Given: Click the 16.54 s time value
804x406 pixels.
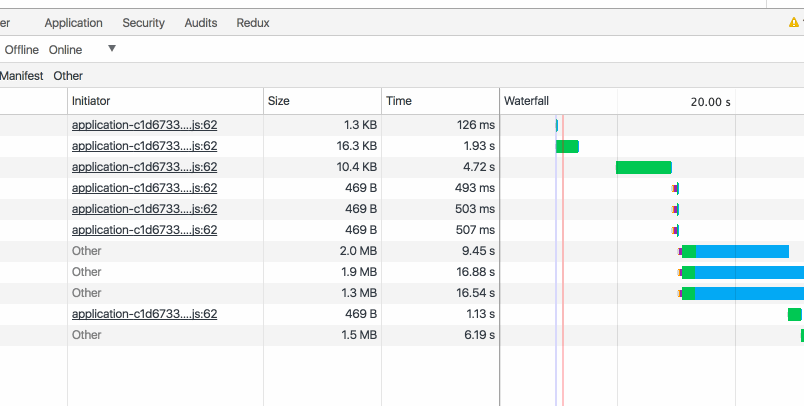Looking at the screenshot, I should tap(476, 293).
